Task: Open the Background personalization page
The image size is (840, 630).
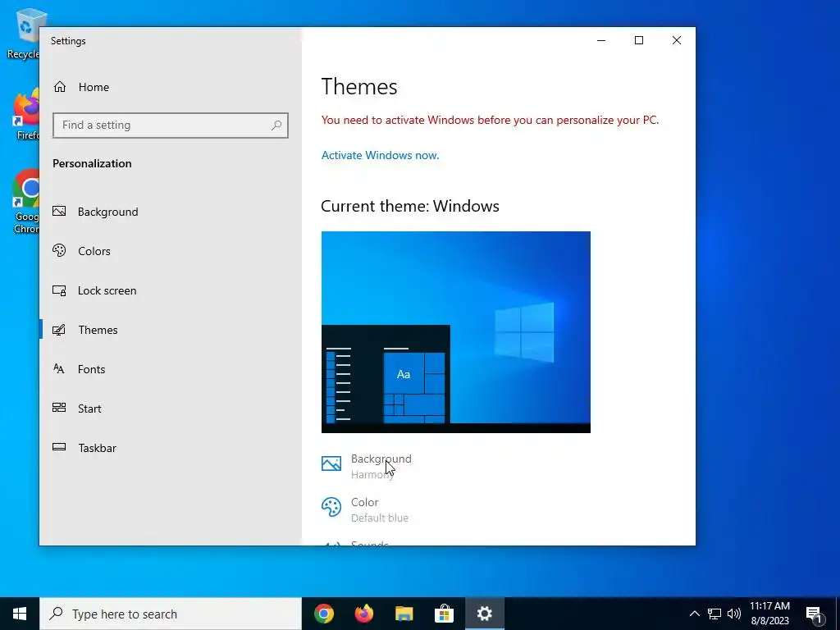Action: [x=171, y=212]
